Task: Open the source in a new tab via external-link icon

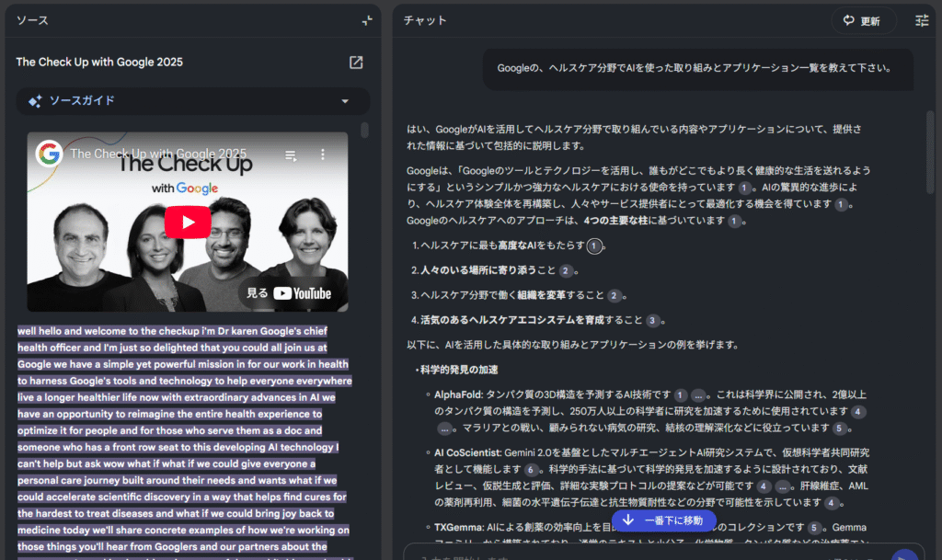Action: coord(356,62)
